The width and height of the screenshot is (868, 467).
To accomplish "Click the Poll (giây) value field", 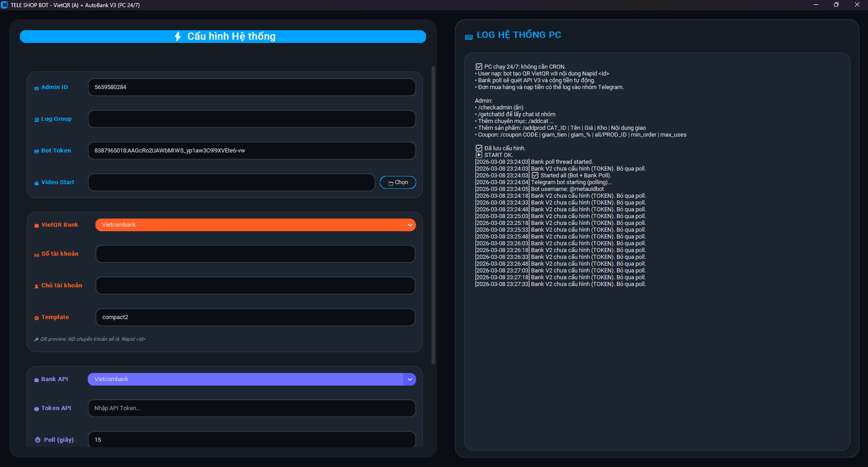I will coord(252,439).
